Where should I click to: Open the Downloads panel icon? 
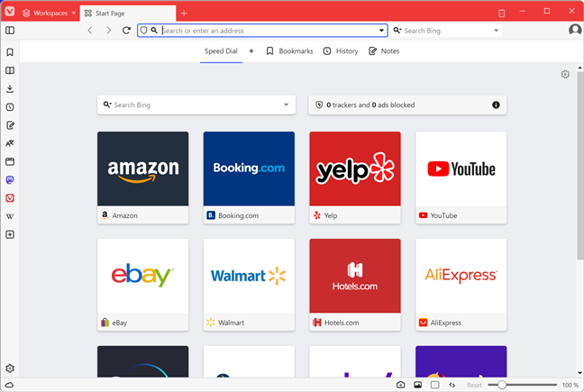(x=10, y=88)
